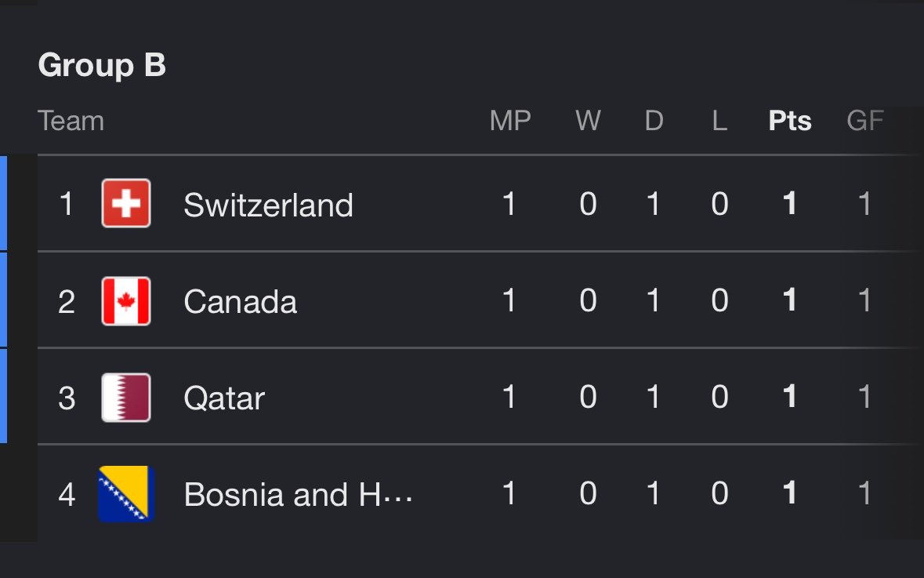Click the Qatar flag icon
Image resolution: width=924 pixels, height=578 pixels.
pyautogui.click(x=126, y=398)
